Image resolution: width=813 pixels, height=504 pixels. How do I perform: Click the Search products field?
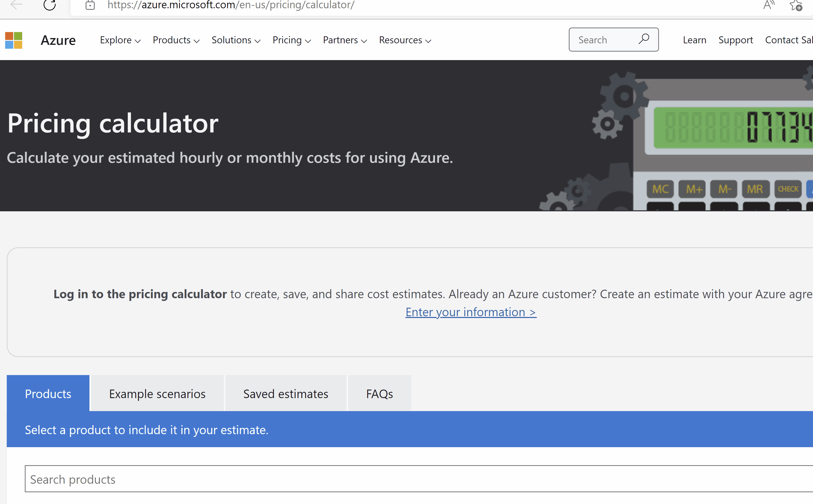pos(419,479)
